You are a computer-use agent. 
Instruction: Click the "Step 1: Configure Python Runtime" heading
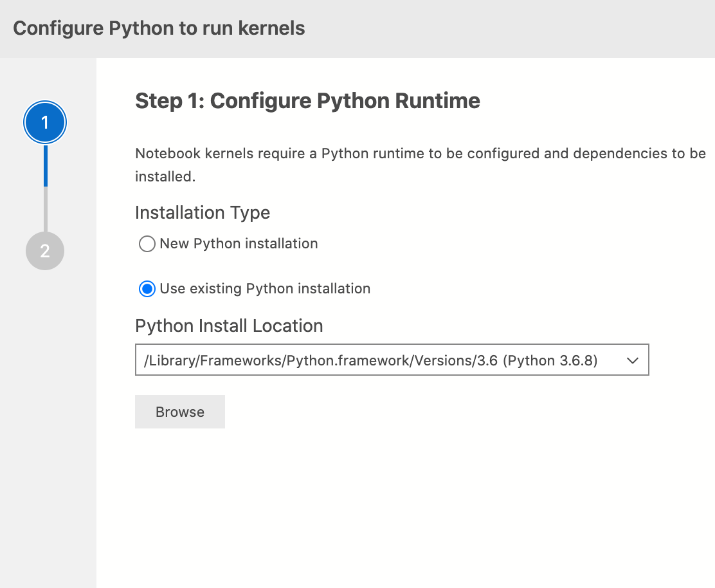tap(307, 100)
